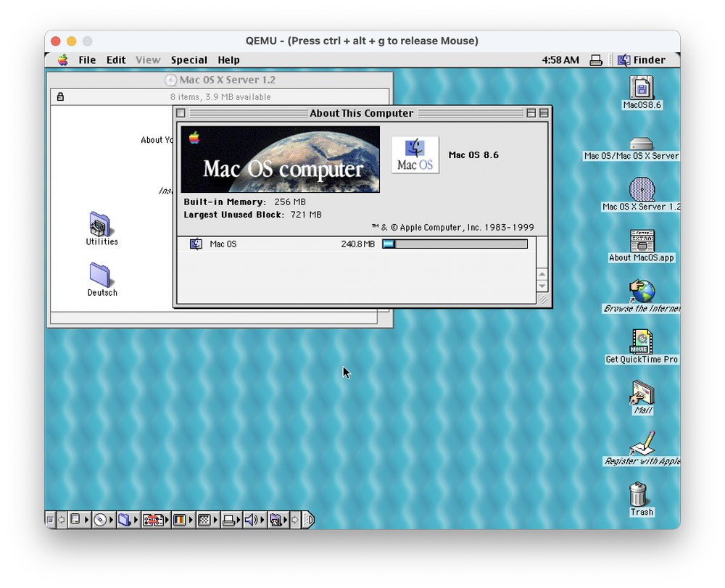Click the "Largest Unused Block: 721 MB" text

(x=252, y=215)
